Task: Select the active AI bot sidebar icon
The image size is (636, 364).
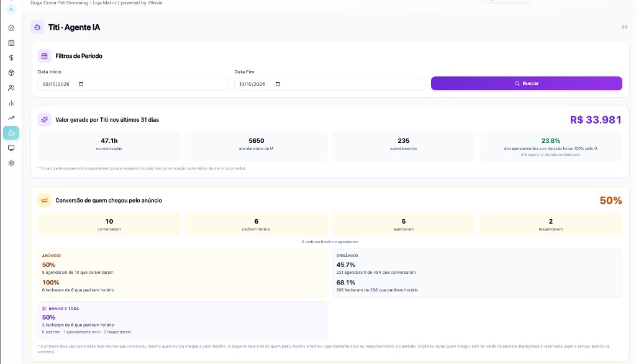Action: 11,133
